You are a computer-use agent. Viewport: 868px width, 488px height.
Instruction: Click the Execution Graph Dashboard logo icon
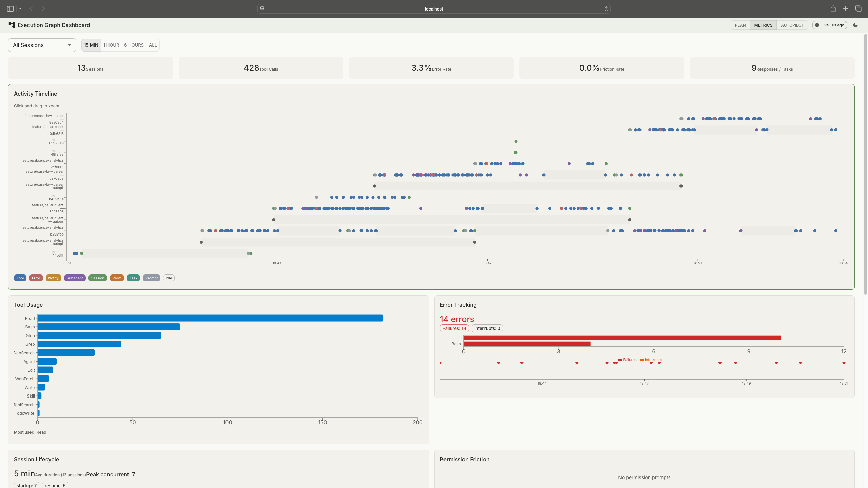click(12, 25)
